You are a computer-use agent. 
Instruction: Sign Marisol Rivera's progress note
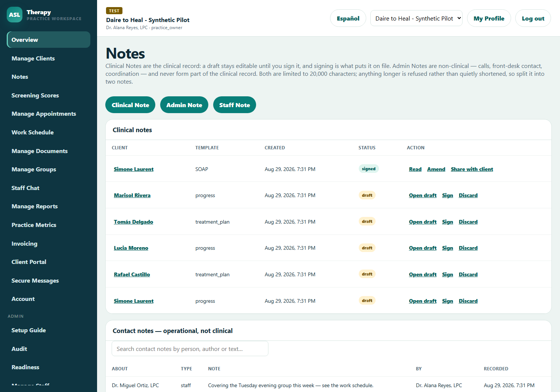[x=448, y=195]
